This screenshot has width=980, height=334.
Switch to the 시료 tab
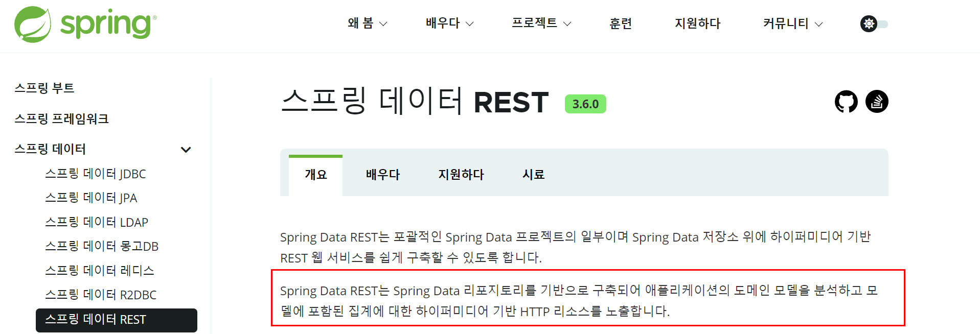pos(534,175)
